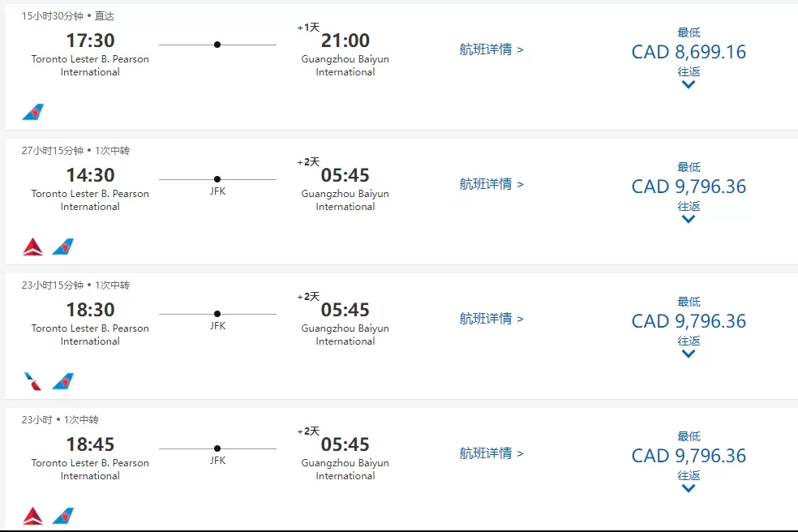Click China Southern logo on 18:30 flight
Screen dimensions: 798x532
pos(63,381)
